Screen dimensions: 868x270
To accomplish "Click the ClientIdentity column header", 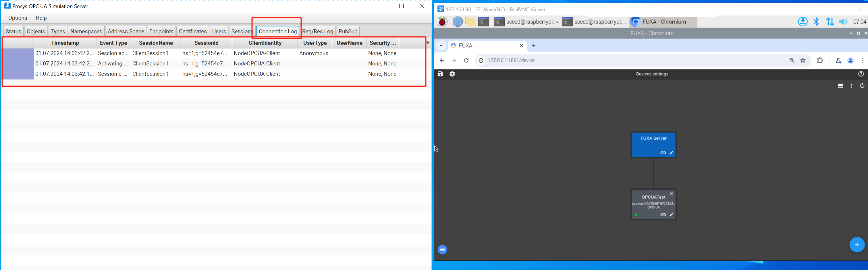I will (x=265, y=43).
